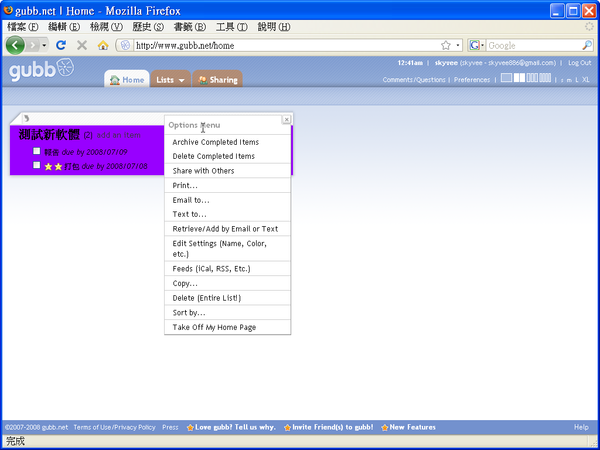Select the one-column layout icon
This screenshot has height=450, width=600.
506,78
